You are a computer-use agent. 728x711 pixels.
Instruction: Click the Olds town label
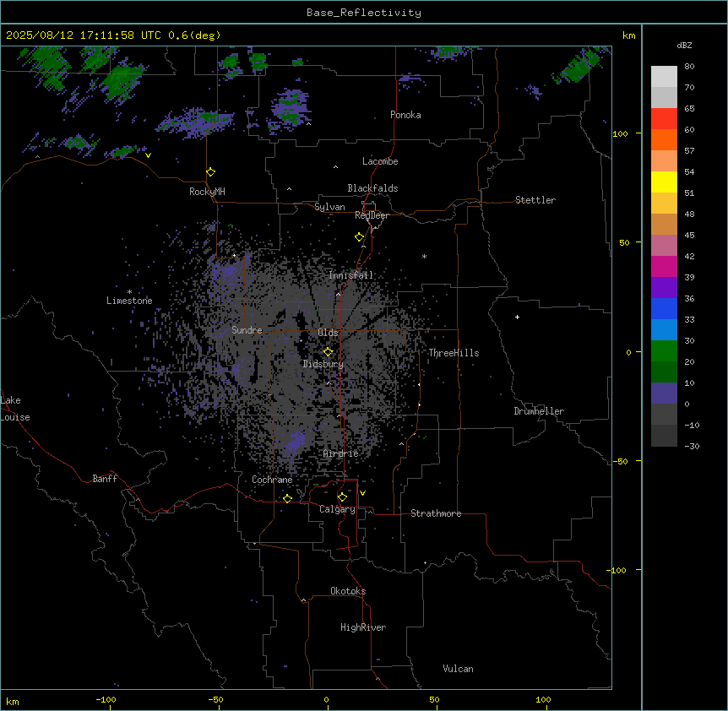point(328,333)
